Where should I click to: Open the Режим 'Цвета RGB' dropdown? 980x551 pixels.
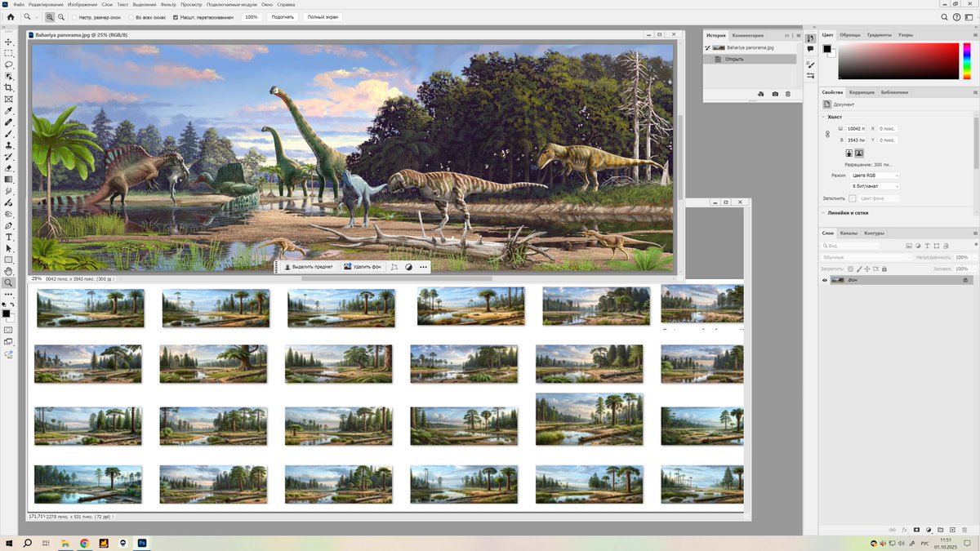coord(875,176)
